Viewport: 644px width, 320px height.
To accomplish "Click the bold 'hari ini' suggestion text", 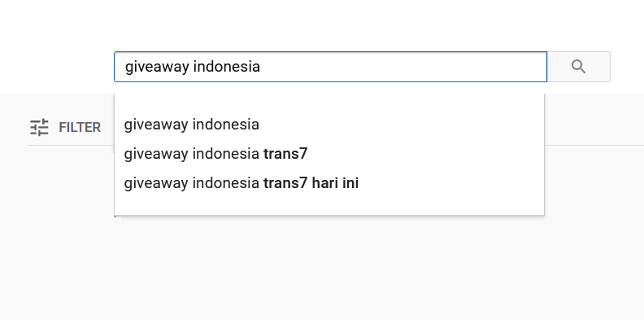I will [x=335, y=183].
